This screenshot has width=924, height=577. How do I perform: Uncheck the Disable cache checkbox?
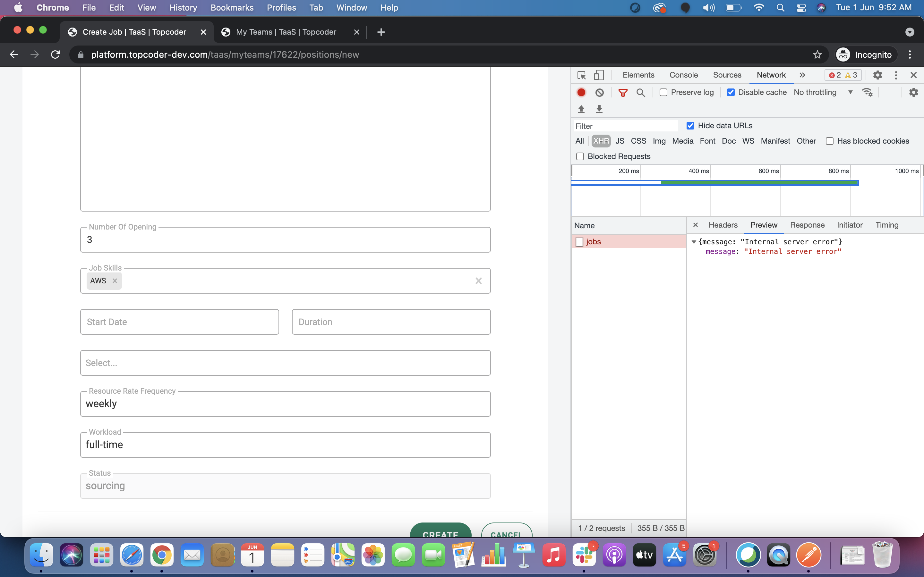click(x=731, y=92)
